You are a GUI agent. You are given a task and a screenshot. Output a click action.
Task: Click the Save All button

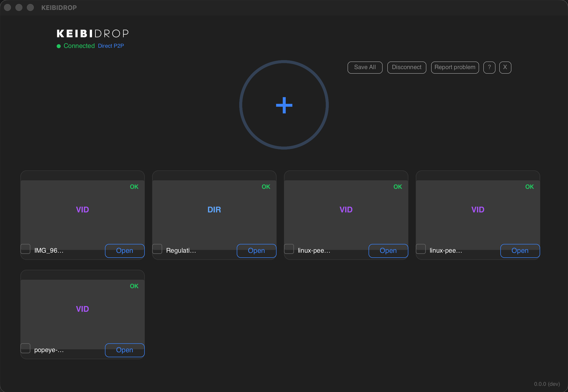365,67
